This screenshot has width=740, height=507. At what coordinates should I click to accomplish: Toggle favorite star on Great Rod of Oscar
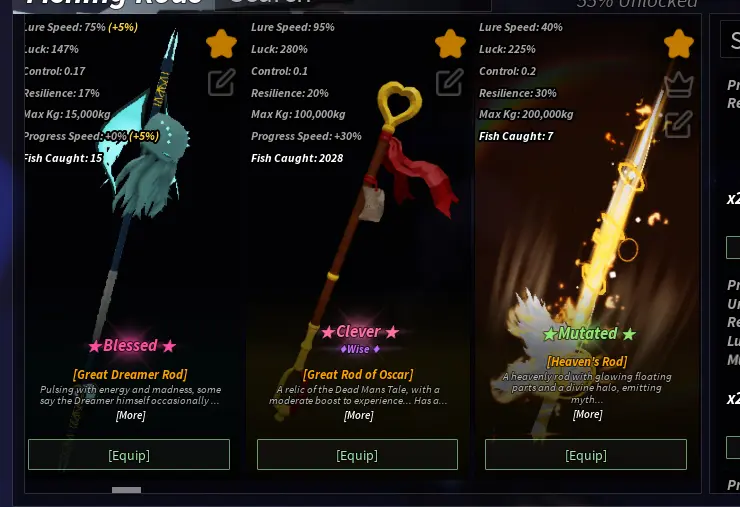(450, 43)
